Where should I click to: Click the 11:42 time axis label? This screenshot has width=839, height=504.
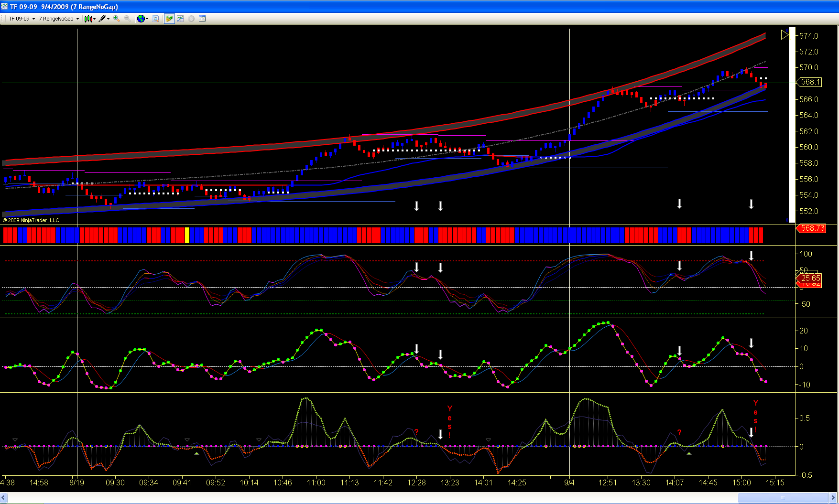[x=383, y=483]
